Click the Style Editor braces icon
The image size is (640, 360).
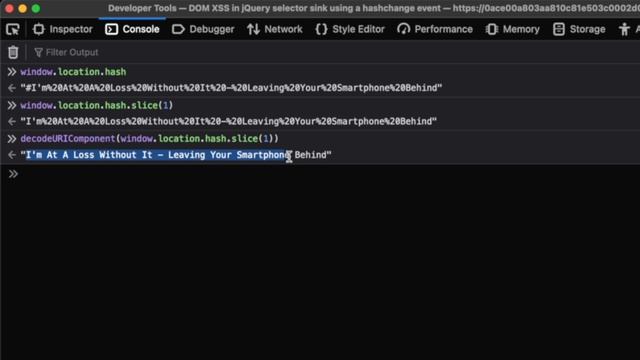tap(321, 29)
